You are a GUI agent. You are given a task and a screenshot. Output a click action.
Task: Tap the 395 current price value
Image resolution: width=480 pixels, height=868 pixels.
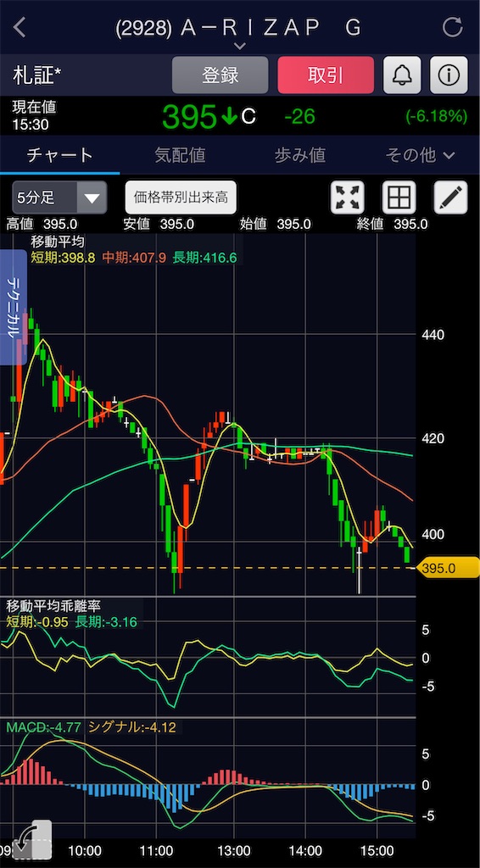189,117
